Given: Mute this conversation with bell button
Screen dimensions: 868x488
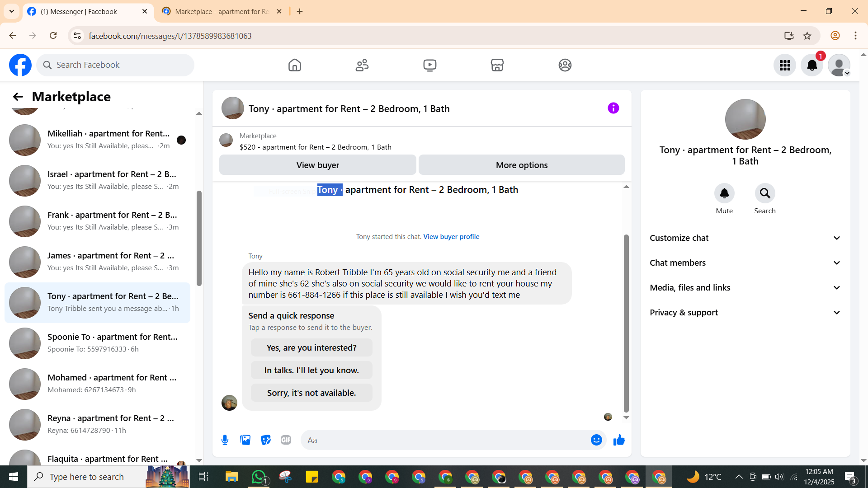Looking at the screenshot, I should pyautogui.click(x=724, y=193).
